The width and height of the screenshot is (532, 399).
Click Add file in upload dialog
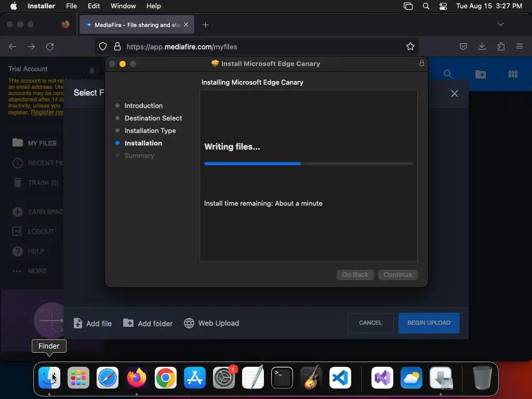coord(92,323)
